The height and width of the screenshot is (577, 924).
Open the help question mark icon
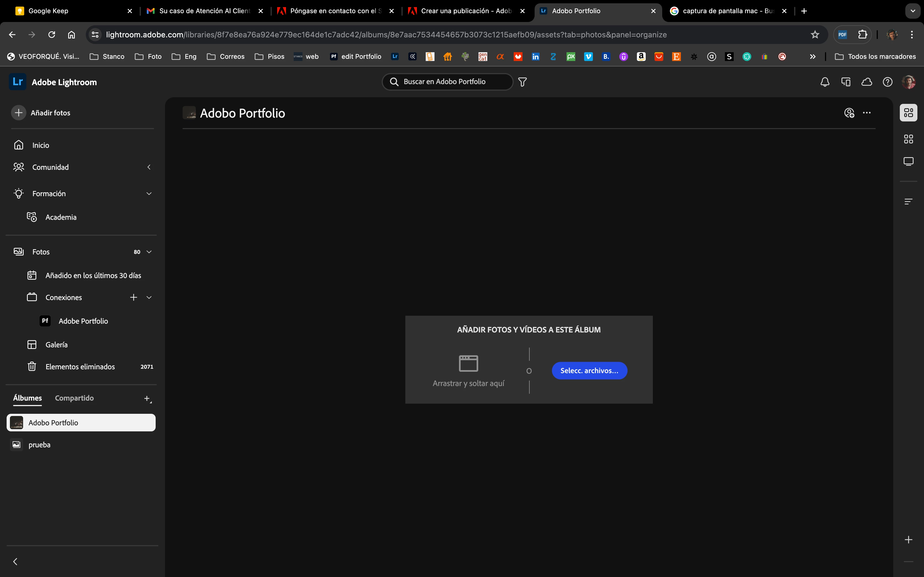887,82
